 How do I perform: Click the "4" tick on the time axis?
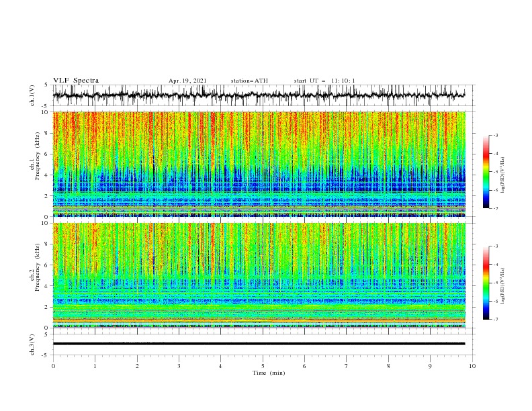[x=220, y=366]
